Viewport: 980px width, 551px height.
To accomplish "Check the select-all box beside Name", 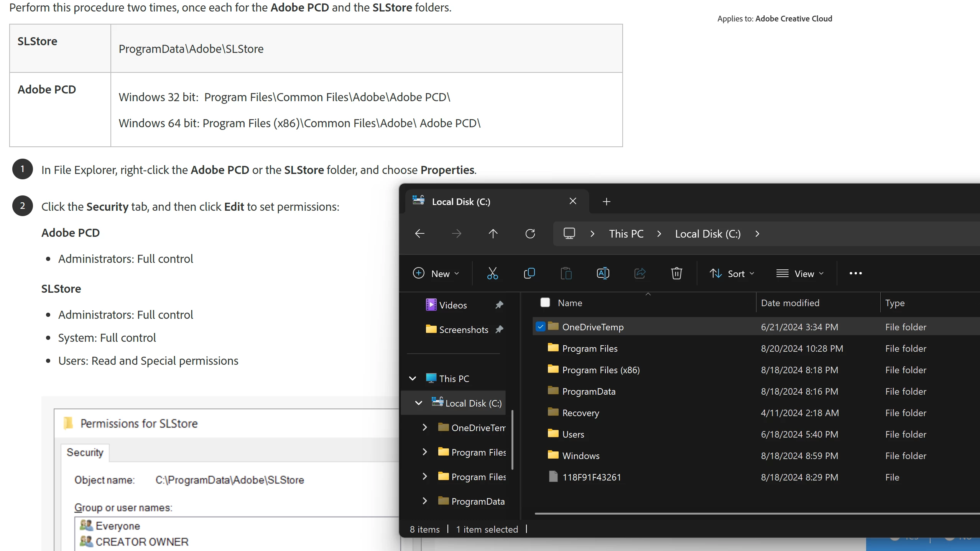I will 545,302.
